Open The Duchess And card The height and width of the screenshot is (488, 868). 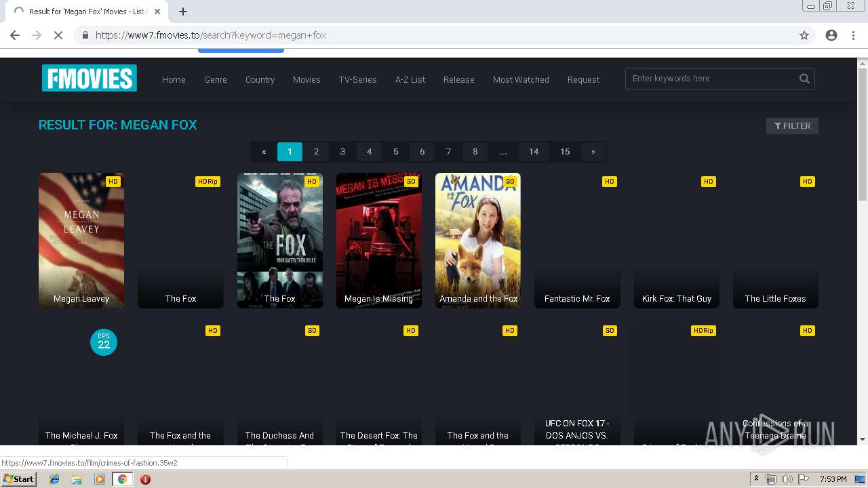click(x=279, y=384)
